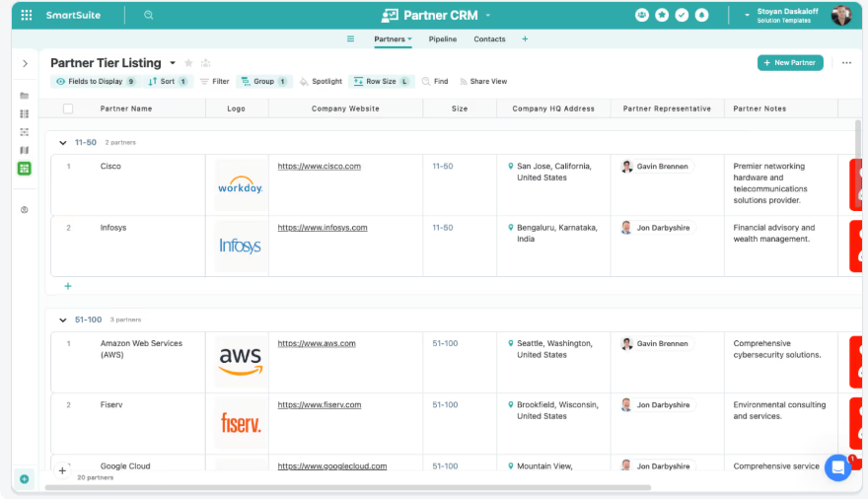Add a new table with plus icon
This screenshot has width=868, height=499.
(525, 38)
